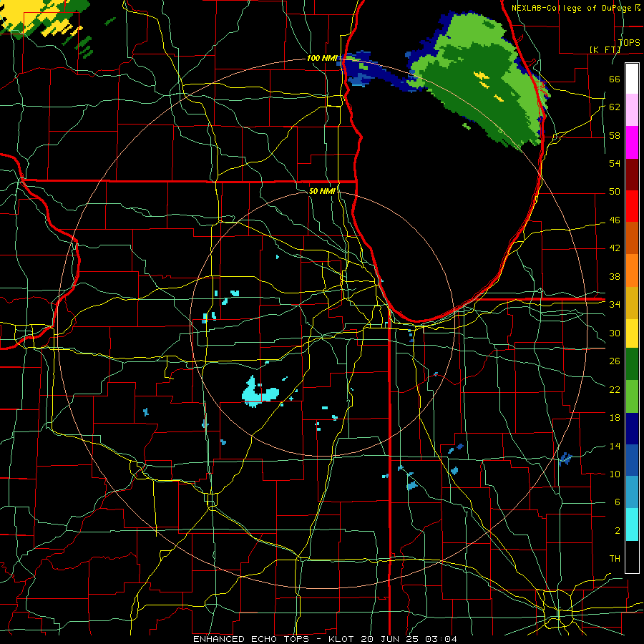
Task: Pick the bright red block in the legend
Action: tap(632, 206)
